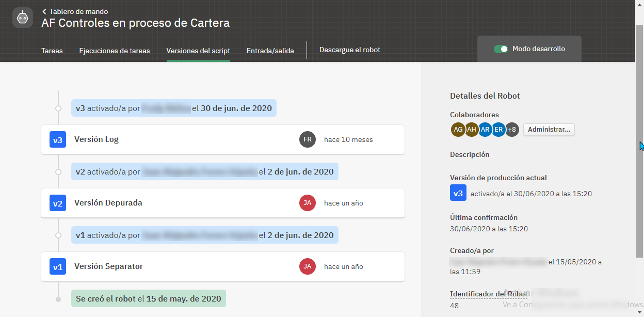
Task: Click the v3 production version badge in details
Action: 458,193
